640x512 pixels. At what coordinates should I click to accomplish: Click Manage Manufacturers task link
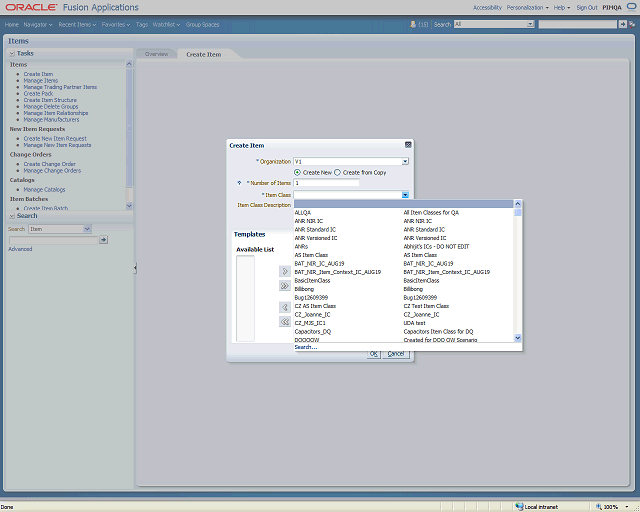51,120
